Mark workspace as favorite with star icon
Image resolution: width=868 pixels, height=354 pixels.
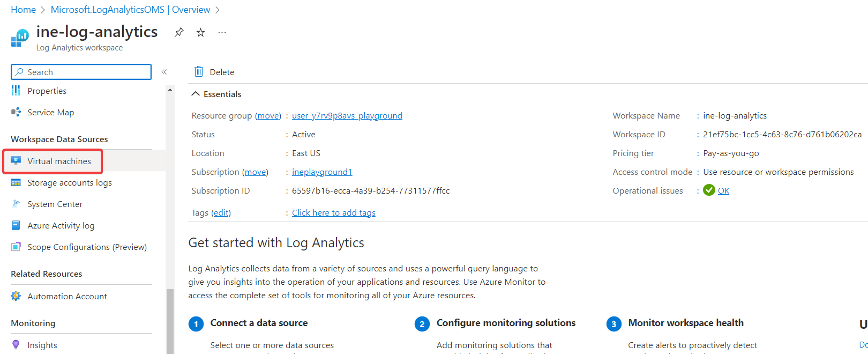200,32
